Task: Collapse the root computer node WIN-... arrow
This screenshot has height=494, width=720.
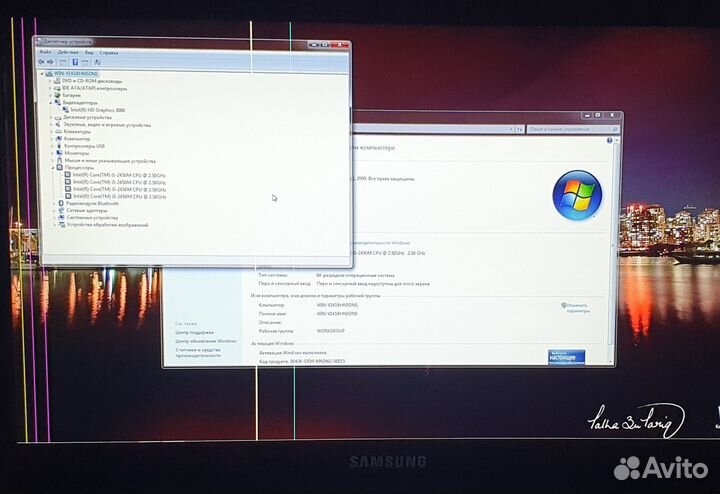Action: pyautogui.click(x=42, y=74)
